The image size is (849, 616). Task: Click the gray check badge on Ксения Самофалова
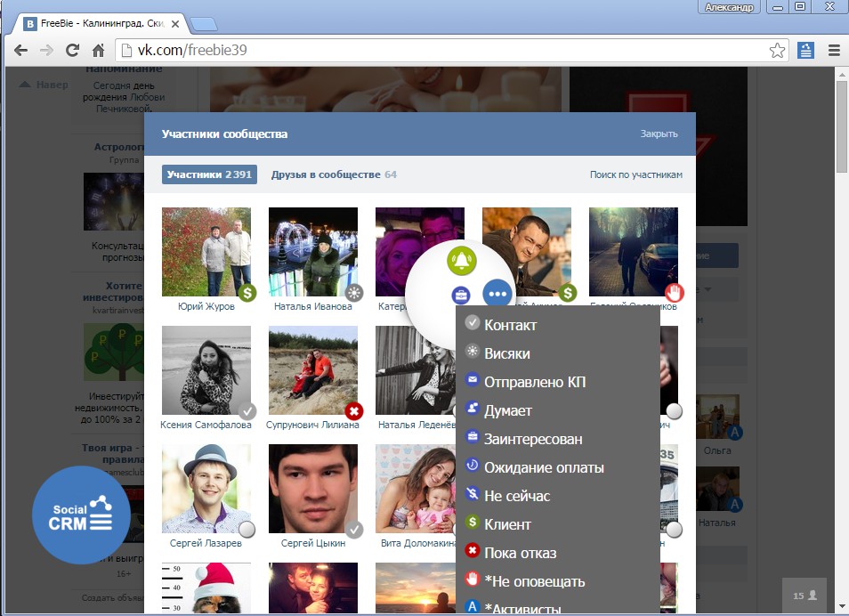pos(247,411)
